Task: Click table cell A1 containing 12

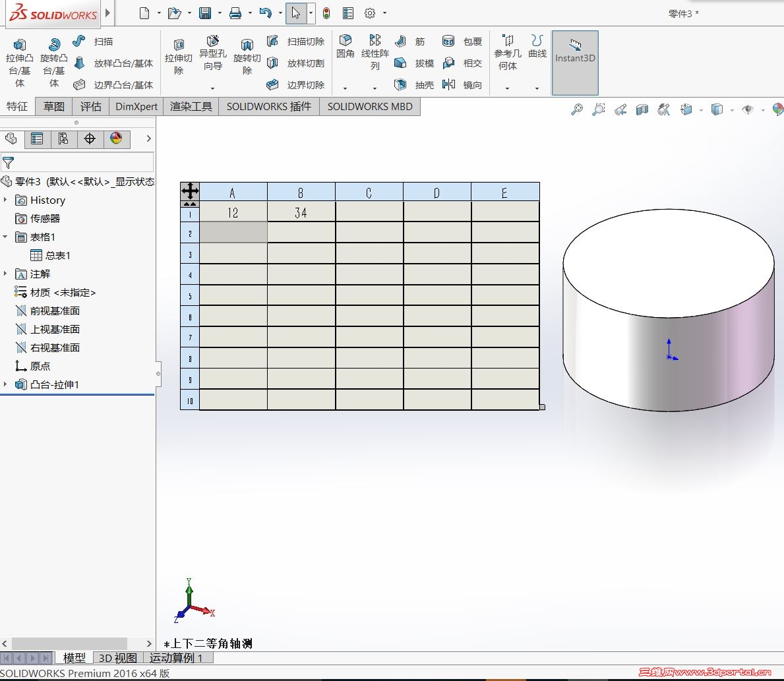Action: [x=233, y=212]
